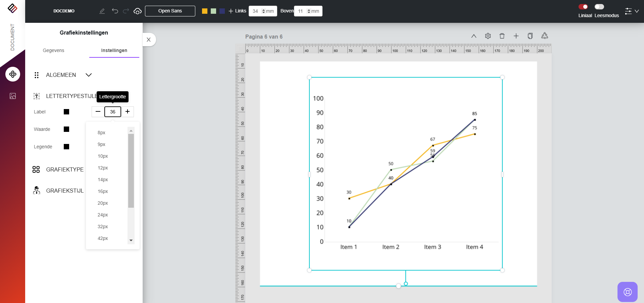Image resolution: width=644 pixels, height=303 pixels.
Task: Open the Open Sans font dropdown
Action: click(170, 11)
